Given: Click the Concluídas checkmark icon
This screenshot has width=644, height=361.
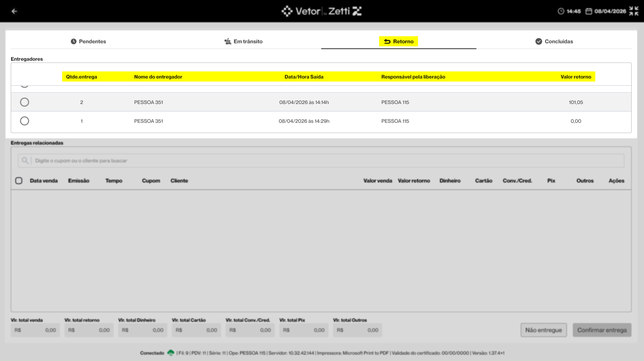Looking at the screenshot, I should pos(539,41).
